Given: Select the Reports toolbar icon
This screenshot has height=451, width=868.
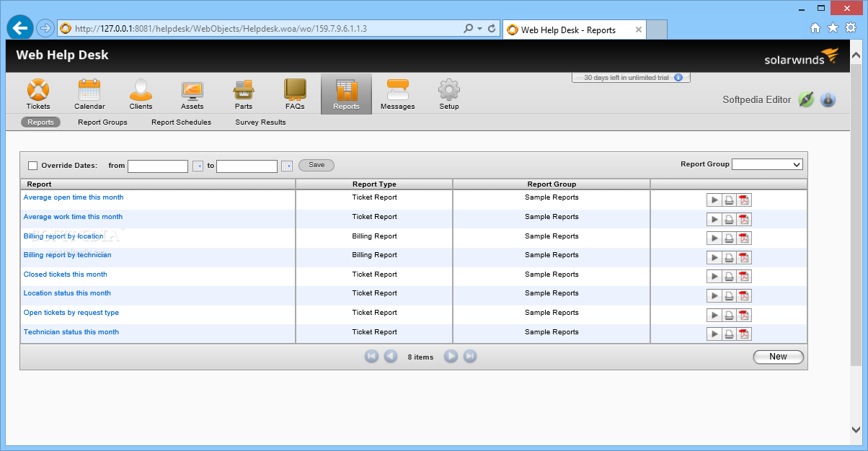Looking at the screenshot, I should [x=346, y=94].
